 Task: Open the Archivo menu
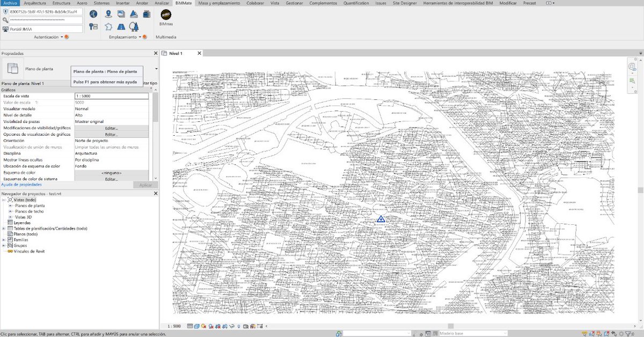click(10, 3)
